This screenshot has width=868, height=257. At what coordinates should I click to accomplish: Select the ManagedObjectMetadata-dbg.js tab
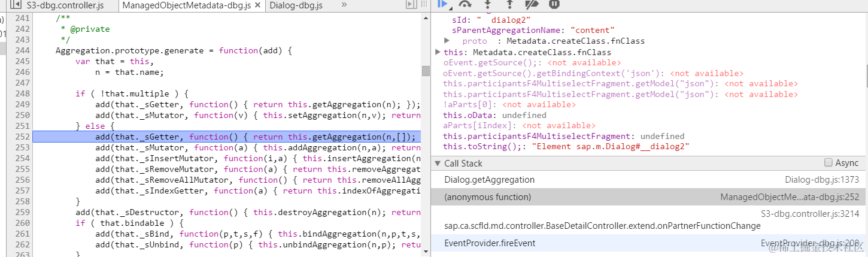(186, 5)
